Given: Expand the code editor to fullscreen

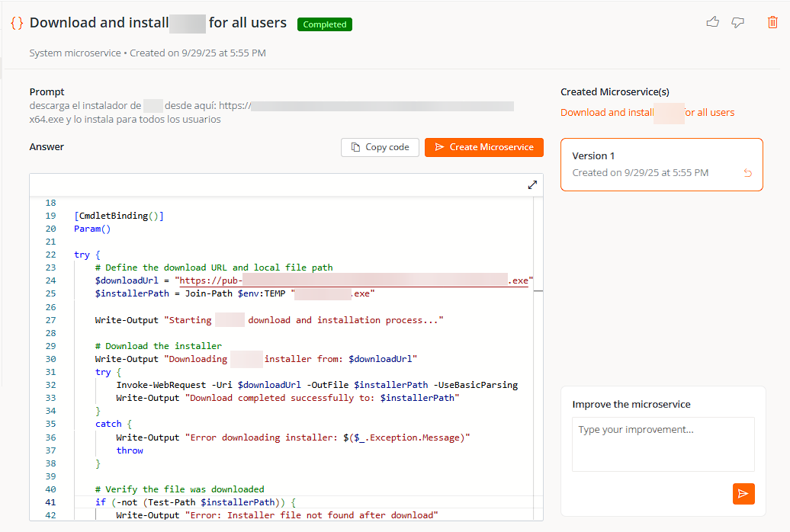Looking at the screenshot, I should [x=532, y=185].
